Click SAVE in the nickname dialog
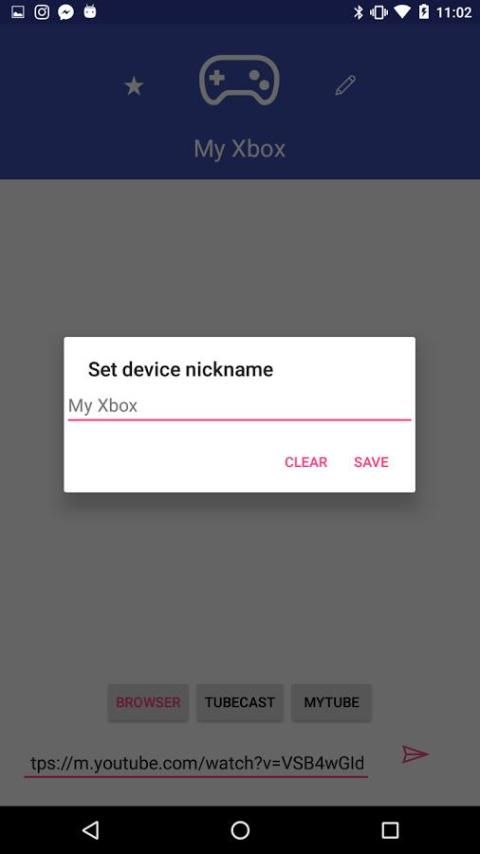The width and height of the screenshot is (480, 854). pyautogui.click(x=371, y=462)
